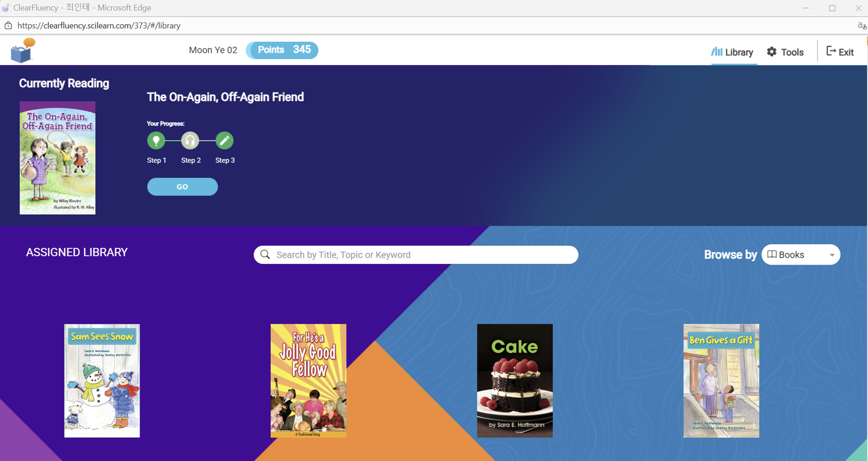868x461 pixels.
Task: Open the Browse by Books dropdown
Action: click(x=801, y=255)
